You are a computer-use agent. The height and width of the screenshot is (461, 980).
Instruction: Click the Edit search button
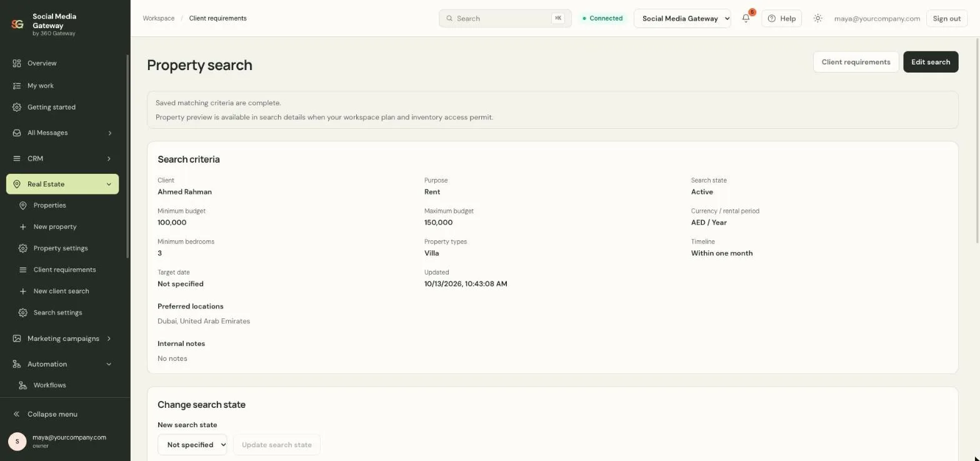(931, 62)
